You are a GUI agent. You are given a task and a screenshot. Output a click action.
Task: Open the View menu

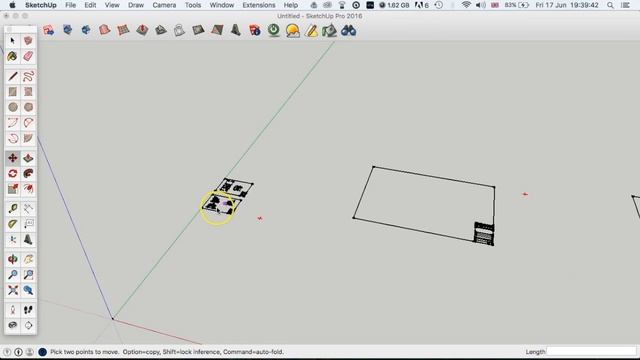tap(112, 5)
